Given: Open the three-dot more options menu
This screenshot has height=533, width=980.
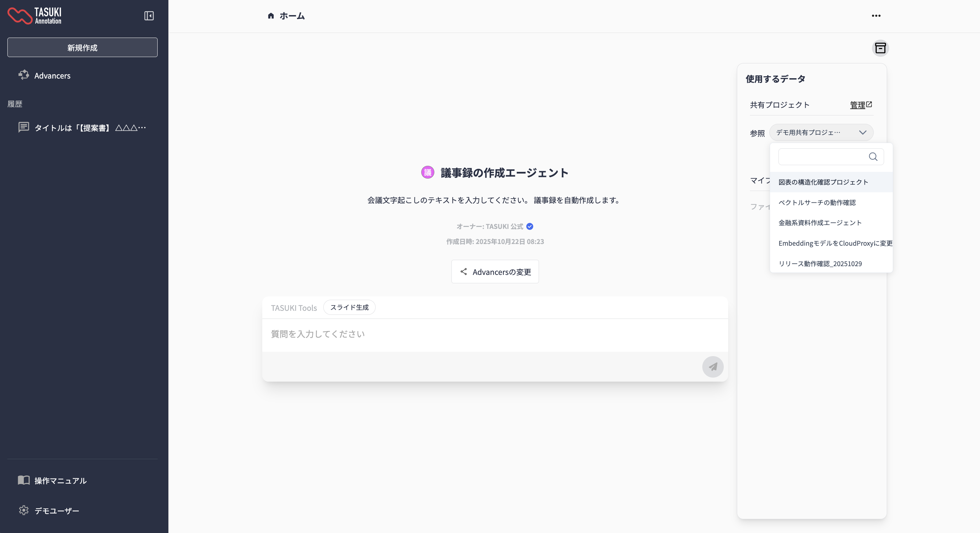Looking at the screenshot, I should coord(876,16).
